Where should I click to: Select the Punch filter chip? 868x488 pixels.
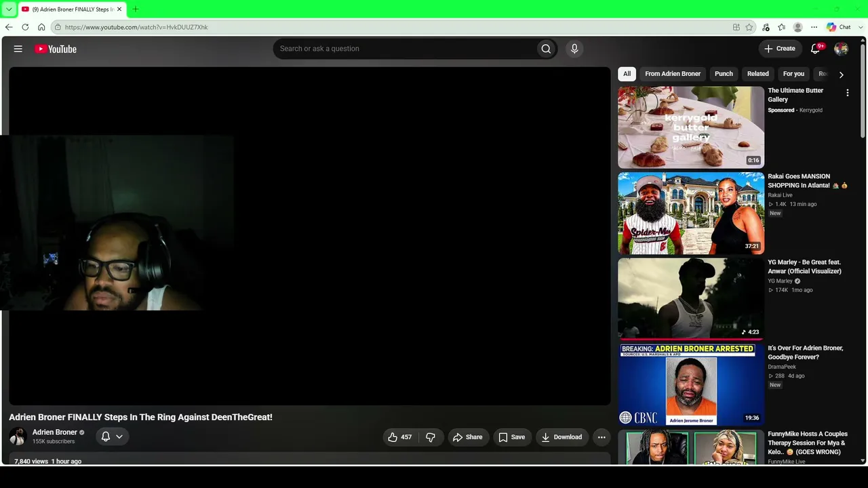click(x=724, y=74)
